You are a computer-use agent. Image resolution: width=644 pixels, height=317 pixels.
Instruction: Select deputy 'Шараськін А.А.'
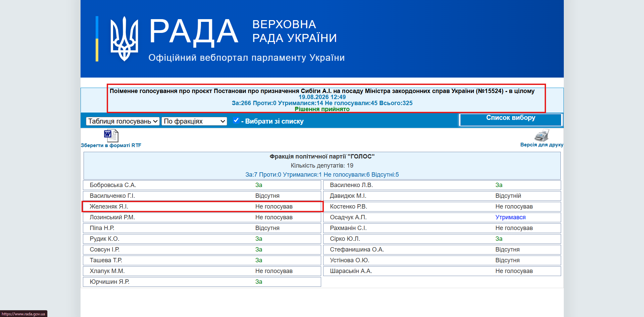point(351,271)
